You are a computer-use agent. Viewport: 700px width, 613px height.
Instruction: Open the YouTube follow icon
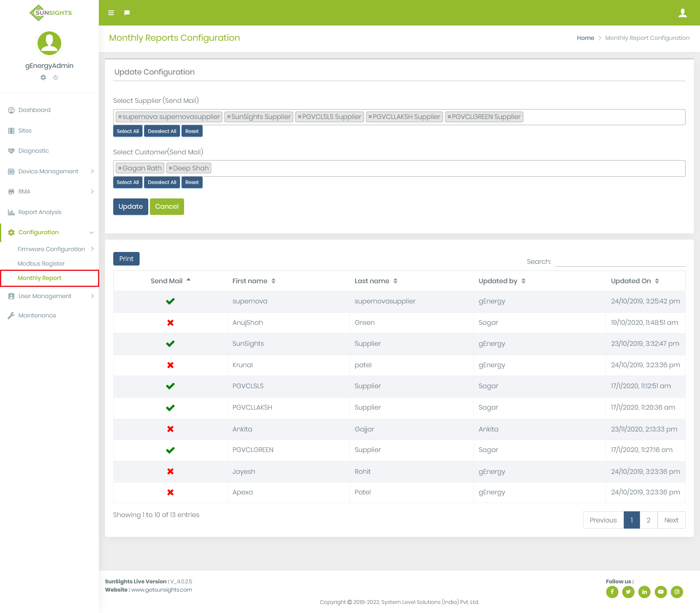pos(660,592)
